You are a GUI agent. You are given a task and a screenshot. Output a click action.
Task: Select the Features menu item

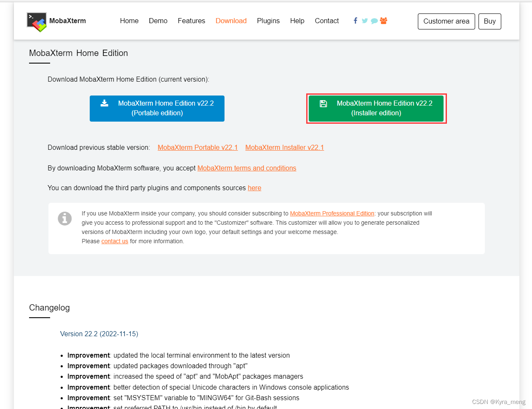[191, 21]
